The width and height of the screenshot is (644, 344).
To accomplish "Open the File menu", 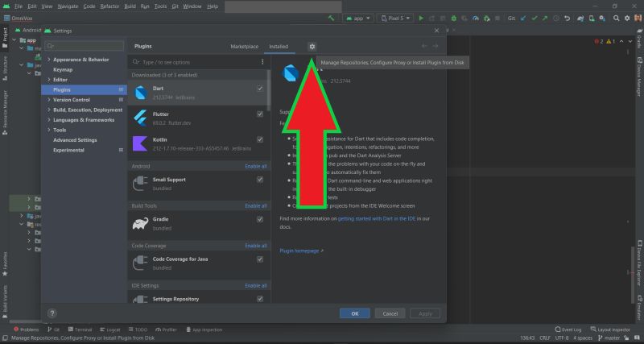I will (19, 6).
